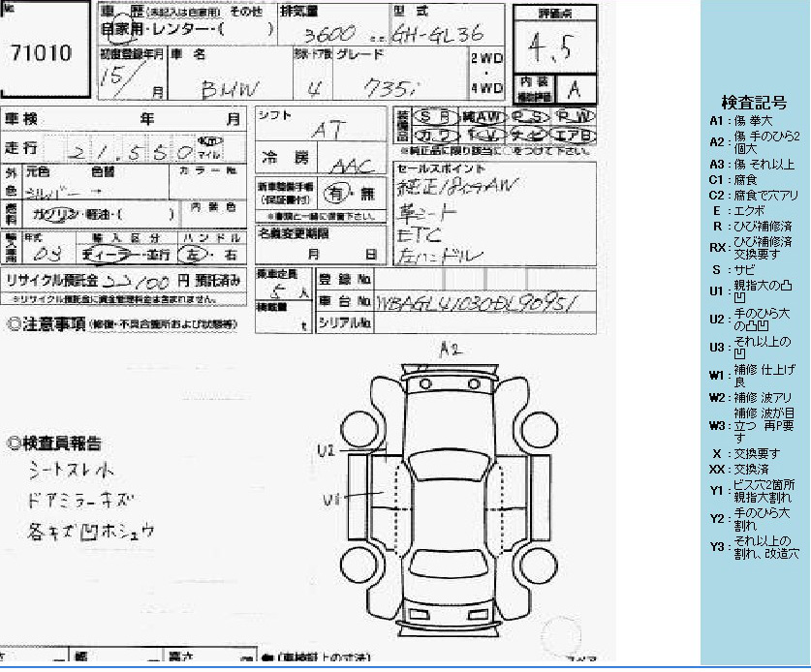Image resolution: width=811 pixels, height=672 pixels.
Task: Click the 2WD drive label
Action: pyautogui.click(x=486, y=58)
